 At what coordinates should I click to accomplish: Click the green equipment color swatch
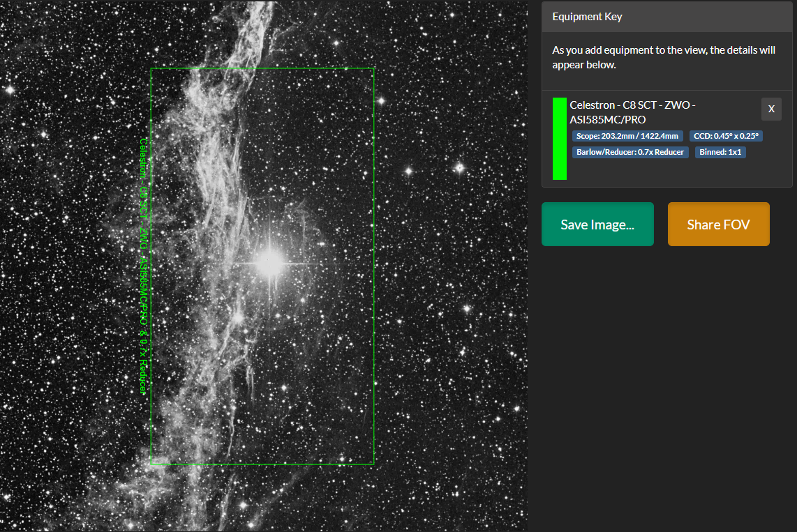(560, 139)
